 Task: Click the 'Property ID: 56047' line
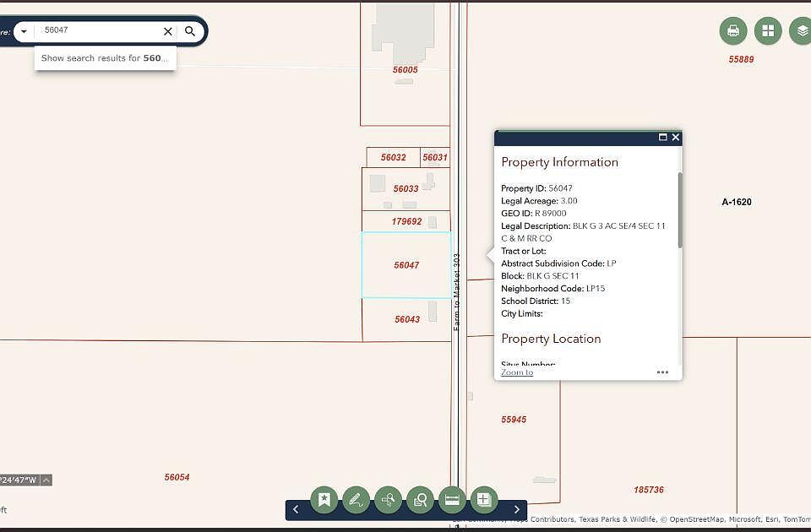pyautogui.click(x=536, y=188)
